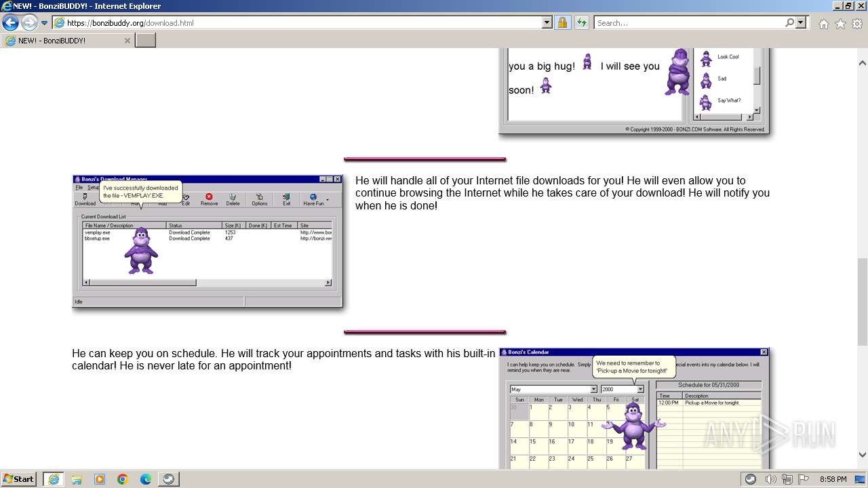Click the magnifying glass search icon
Image resolution: width=868 pixels, height=488 pixels.
coord(789,22)
